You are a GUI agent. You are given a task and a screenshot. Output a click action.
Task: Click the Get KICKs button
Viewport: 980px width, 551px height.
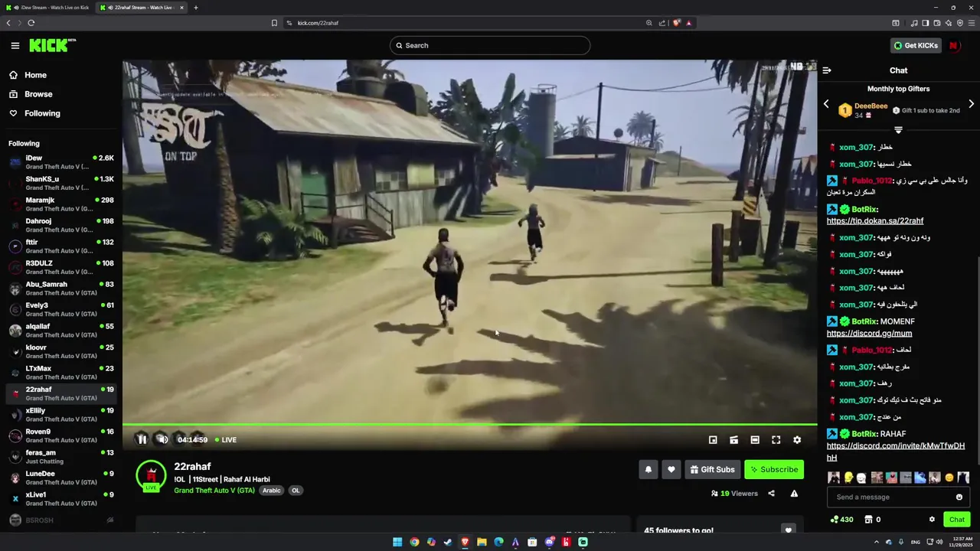coord(916,45)
